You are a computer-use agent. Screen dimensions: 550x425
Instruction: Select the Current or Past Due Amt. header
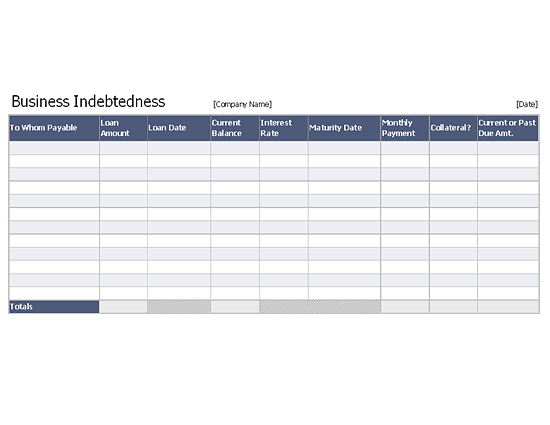tap(508, 128)
